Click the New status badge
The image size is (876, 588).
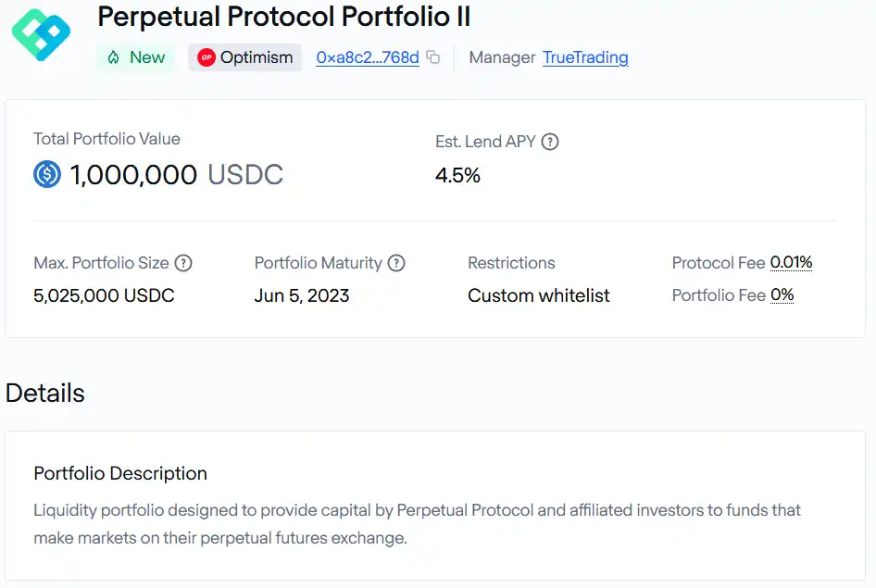[136, 57]
